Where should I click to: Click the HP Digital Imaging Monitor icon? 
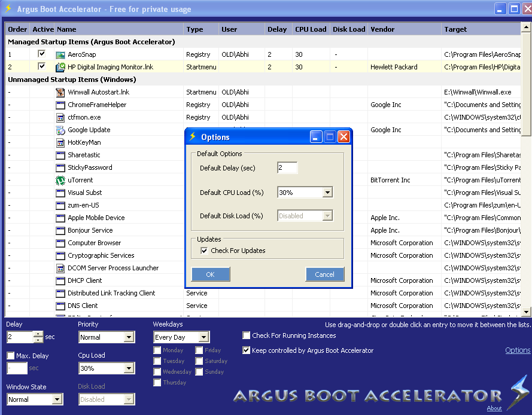click(x=60, y=67)
